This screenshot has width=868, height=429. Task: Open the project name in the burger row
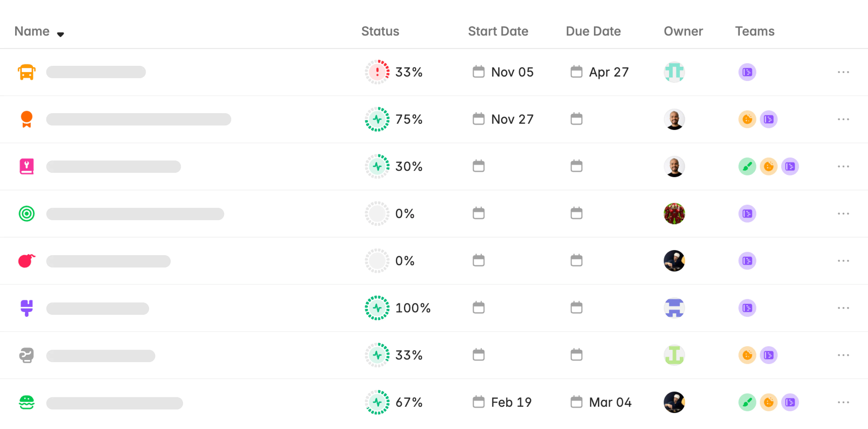[114, 403]
